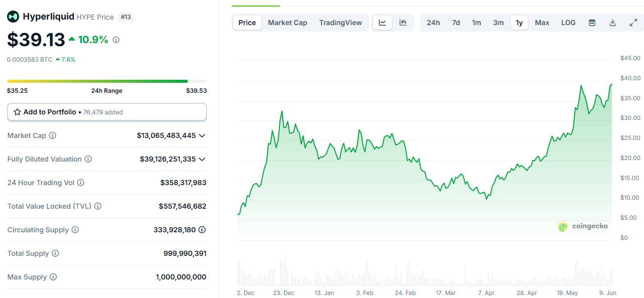The height and width of the screenshot is (298, 644).
Task: Expand the Fully Diluted Valuation chevron
Action: point(202,159)
